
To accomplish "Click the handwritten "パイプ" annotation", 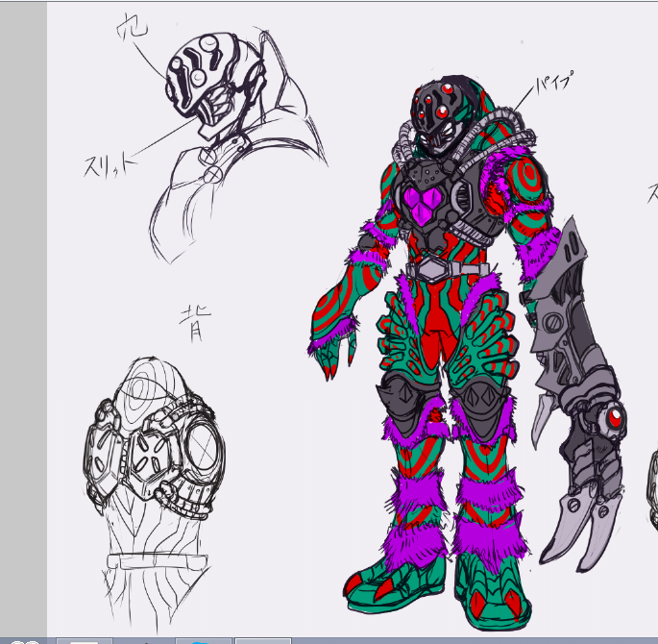I will [x=554, y=83].
